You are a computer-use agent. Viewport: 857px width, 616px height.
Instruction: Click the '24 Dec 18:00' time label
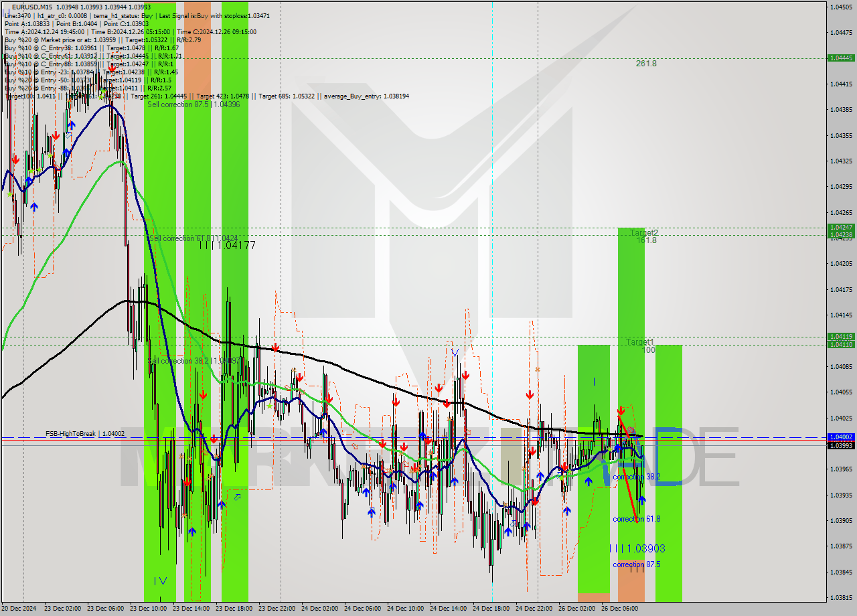491,609
